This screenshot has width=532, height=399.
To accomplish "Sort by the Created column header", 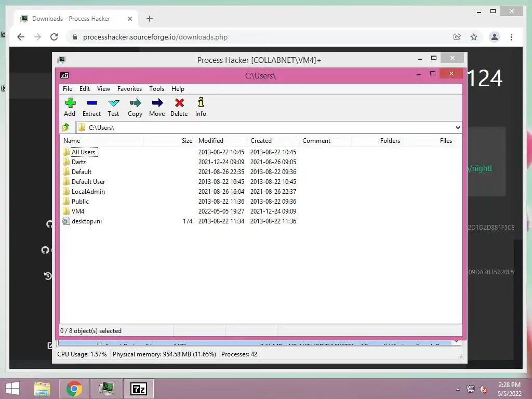I will click(x=273, y=141).
